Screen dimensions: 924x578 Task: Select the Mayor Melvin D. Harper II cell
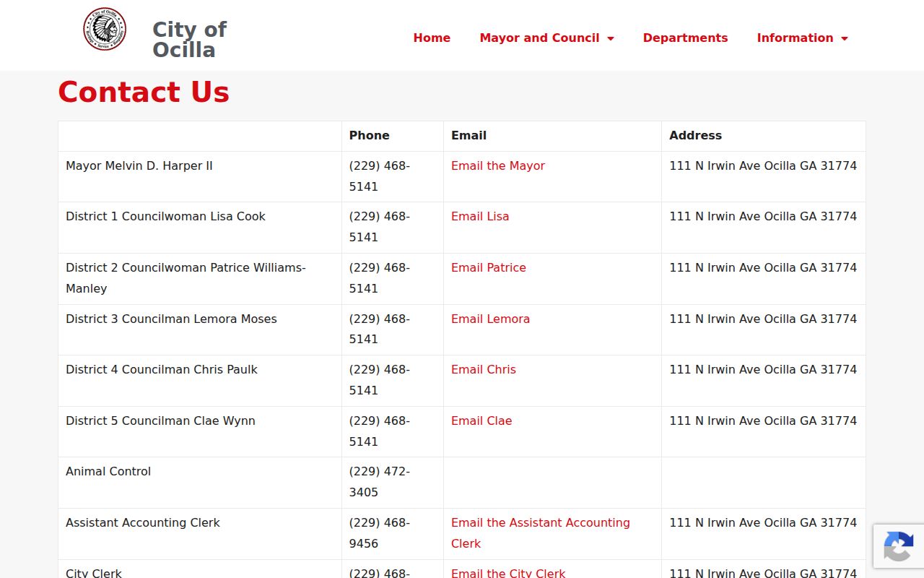click(200, 176)
